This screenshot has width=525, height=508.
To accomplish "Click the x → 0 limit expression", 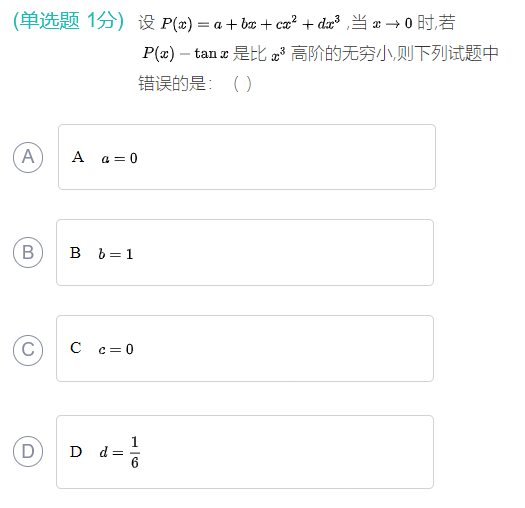I will click(392, 23).
